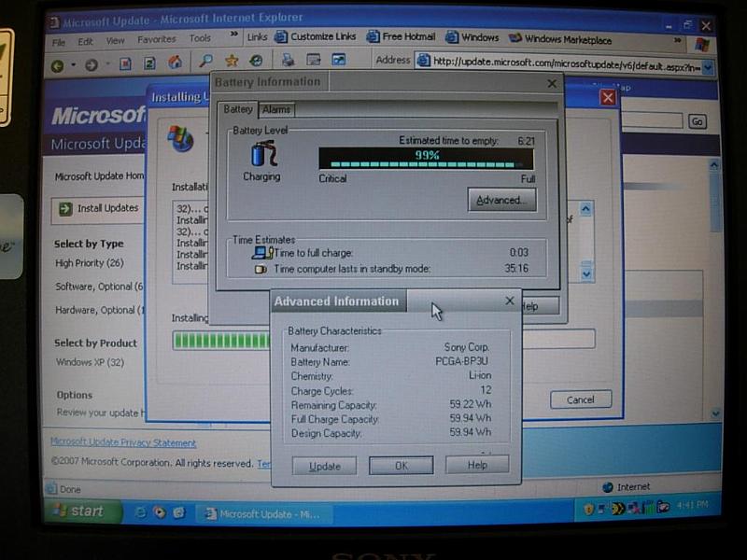Switch to the Alarms tab
The width and height of the screenshot is (747, 560).
(x=276, y=110)
